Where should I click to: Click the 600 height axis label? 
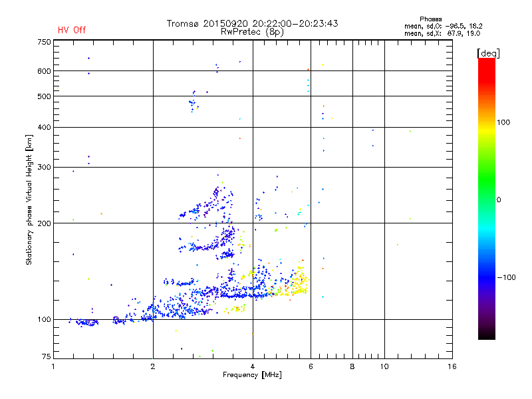pos(44,71)
